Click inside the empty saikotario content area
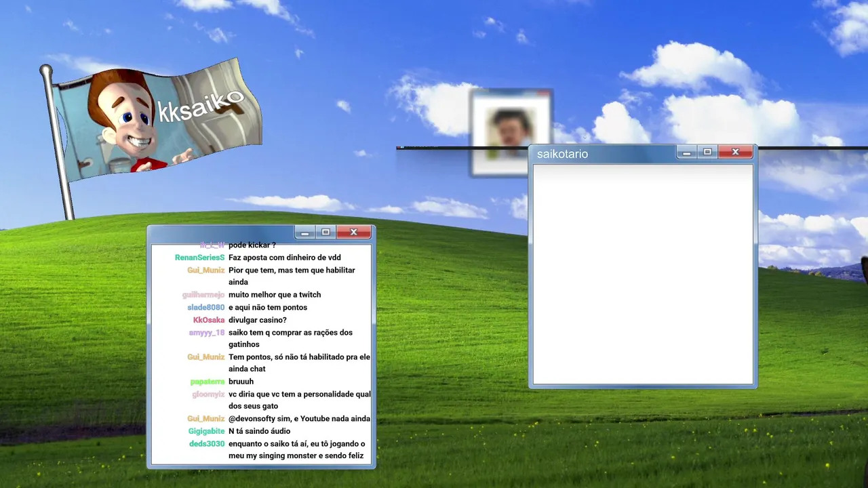The image size is (868, 488). (643, 274)
